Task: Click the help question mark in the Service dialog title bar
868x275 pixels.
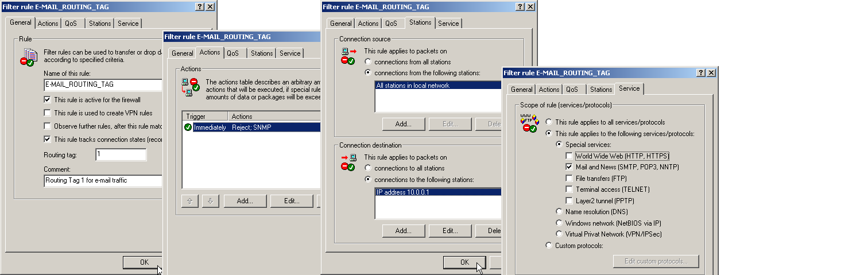Action: 701,73
